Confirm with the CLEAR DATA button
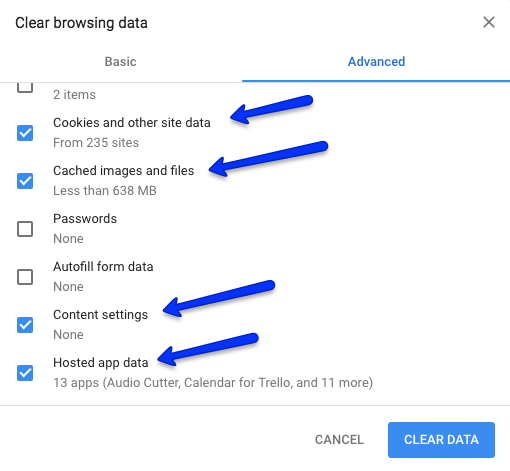The width and height of the screenshot is (510, 471). [x=441, y=440]
